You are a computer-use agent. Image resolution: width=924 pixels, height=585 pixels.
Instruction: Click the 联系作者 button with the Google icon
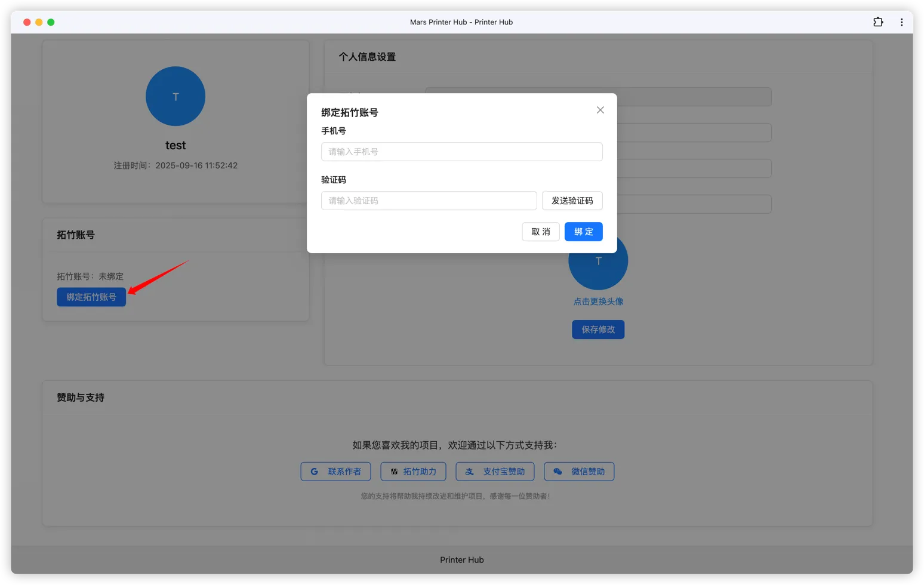tap(335, 472)
